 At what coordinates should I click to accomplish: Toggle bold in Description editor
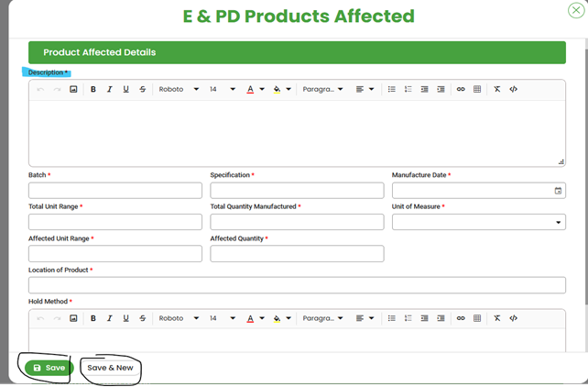click(93, 89)
